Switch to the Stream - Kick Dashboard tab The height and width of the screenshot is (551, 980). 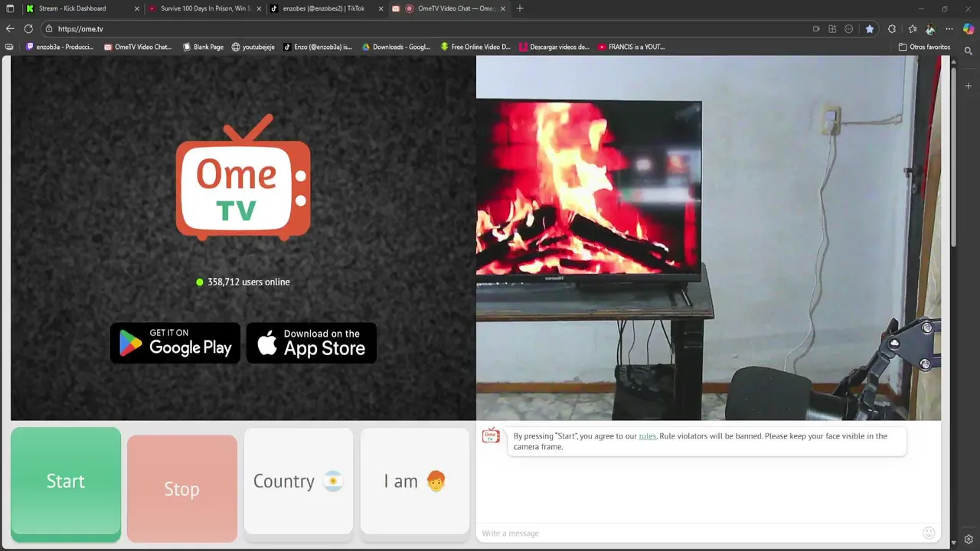pyautogui.click(x=81, y=8)
